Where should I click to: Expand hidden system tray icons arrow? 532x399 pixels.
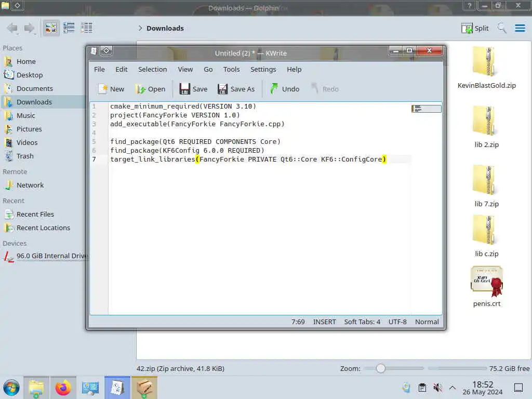point(453,388)
